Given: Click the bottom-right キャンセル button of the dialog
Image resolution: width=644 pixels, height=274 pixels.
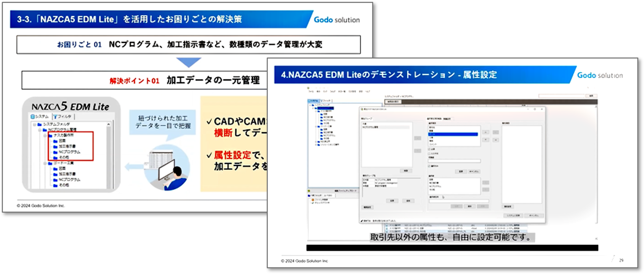Looking at the screenshot, I should pyautogui.click(x=534, y=216).
